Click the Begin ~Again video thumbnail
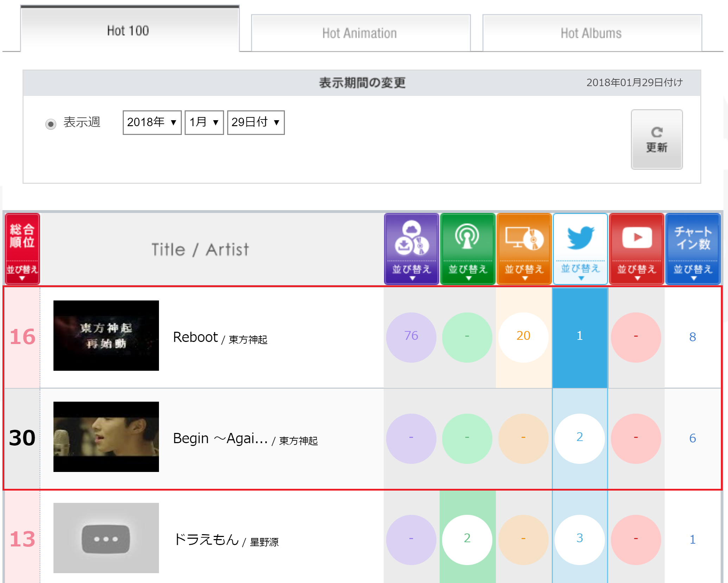 (x=106, y=437)
